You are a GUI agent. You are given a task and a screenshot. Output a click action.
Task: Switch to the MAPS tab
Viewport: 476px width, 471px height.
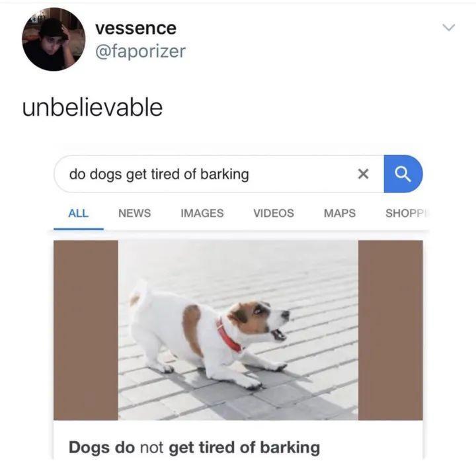340,213
